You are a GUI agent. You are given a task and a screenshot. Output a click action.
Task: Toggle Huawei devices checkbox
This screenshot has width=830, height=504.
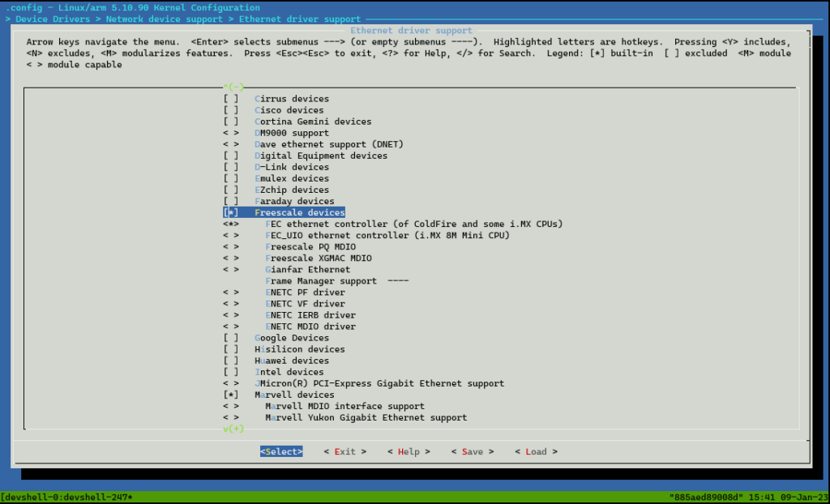(230, 361)
